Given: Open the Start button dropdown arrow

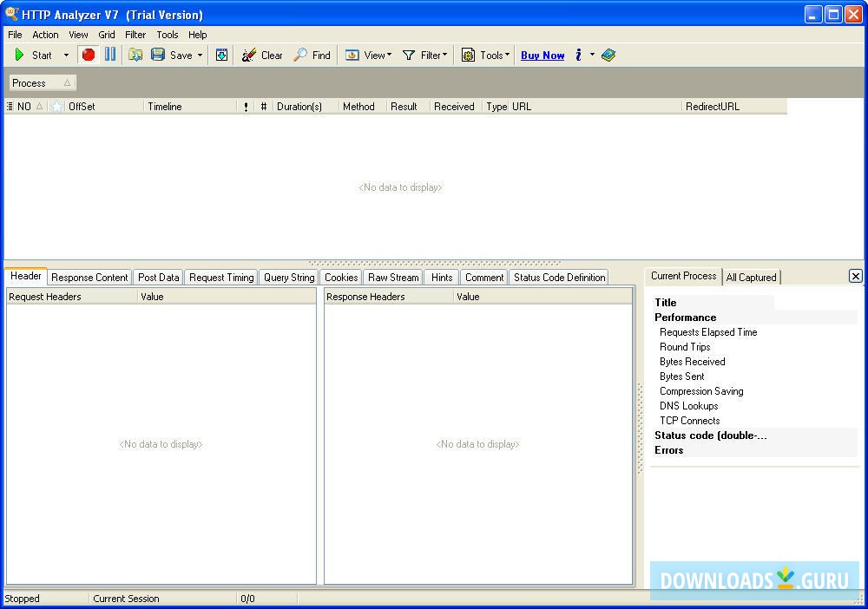Looking at the screenshot, I should tap(66, 55).
